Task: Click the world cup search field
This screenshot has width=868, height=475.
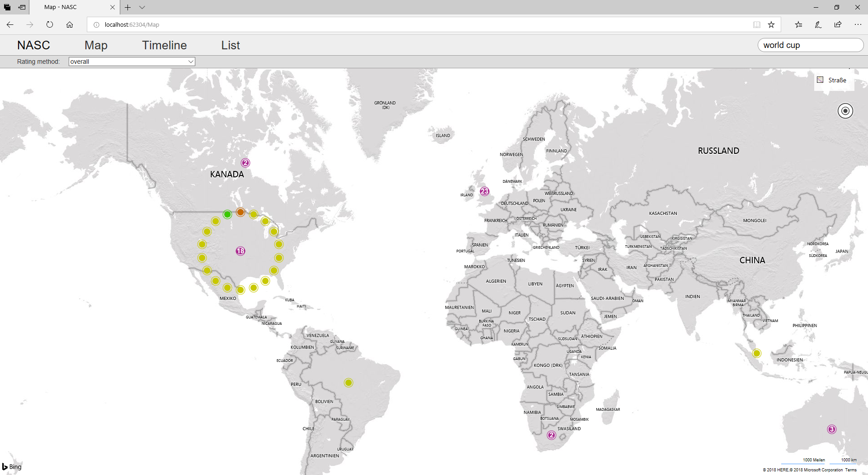Action: pos(810,45)
